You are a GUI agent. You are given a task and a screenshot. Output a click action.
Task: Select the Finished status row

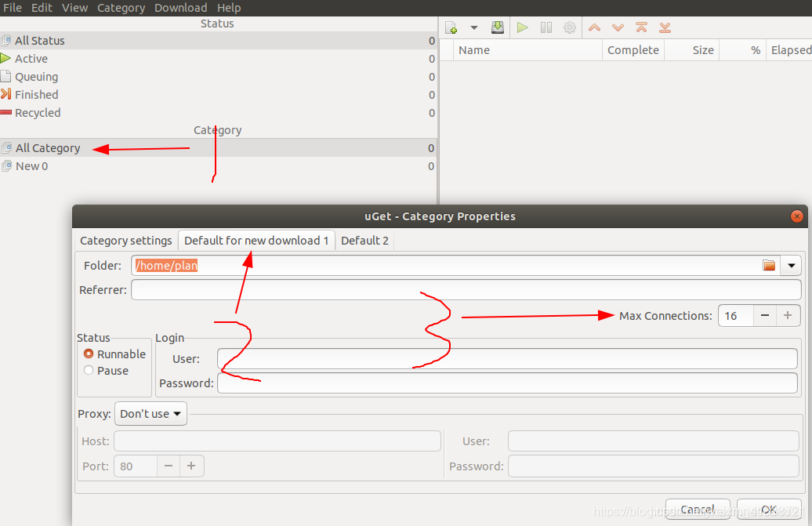(218, 95)
